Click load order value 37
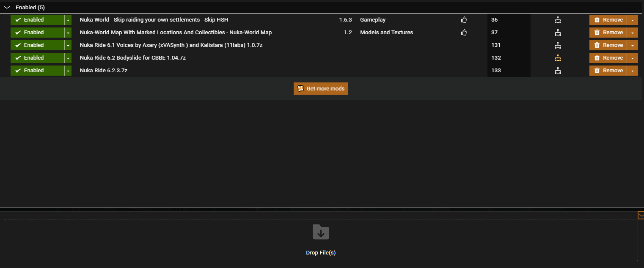The height and width of the screenshot is (268, 644). click(494, 33)
